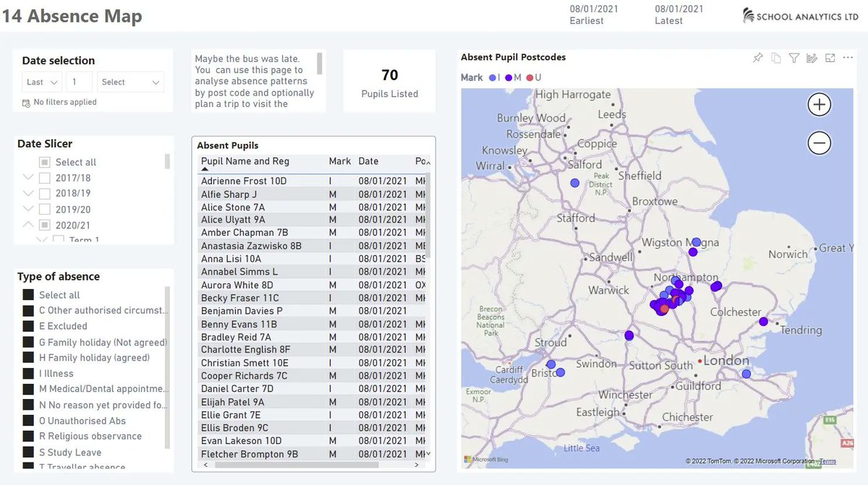Toggle H Family holiday (agreed) checkbox
This screenshot has width=868, height=485.
[x=28, y=358]
